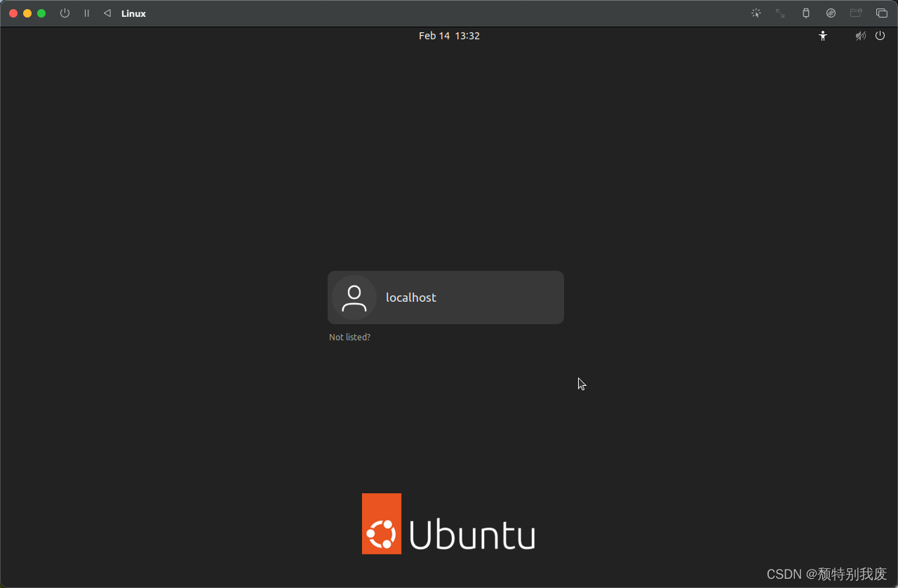Screen dimensions: 898x588
Task: Open the USB devices icon in title bar
Action: click(805, 13)
